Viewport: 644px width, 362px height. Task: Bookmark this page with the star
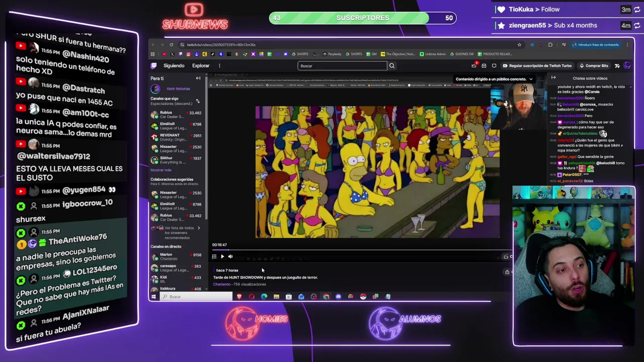pyautogui.click(x=519, y=45)
